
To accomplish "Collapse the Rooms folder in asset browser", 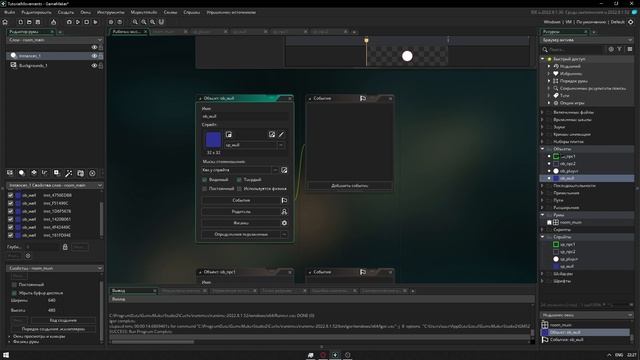I will tap(543, 215).
